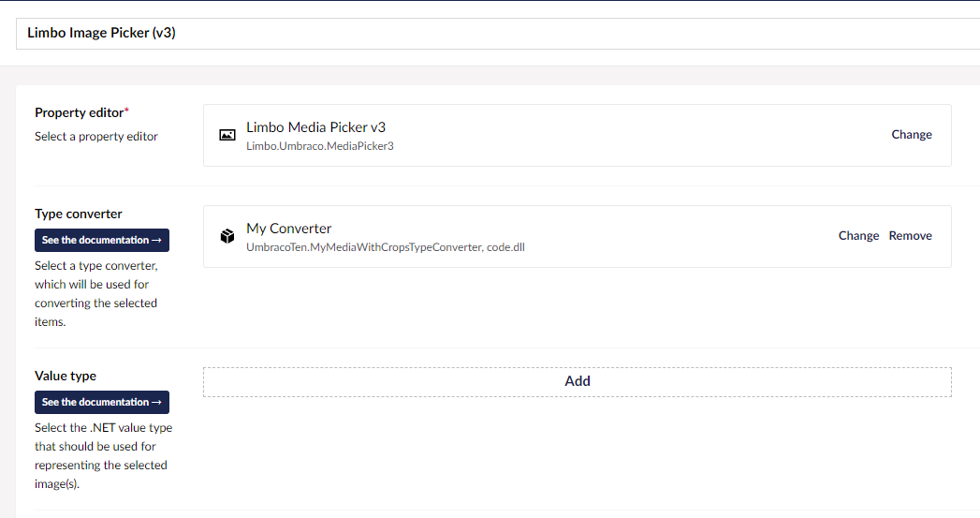Change the Limbo Media Picker v3 property editor
Image resolution: width=980 pixels, height=518 pixels.
point(912,135)
